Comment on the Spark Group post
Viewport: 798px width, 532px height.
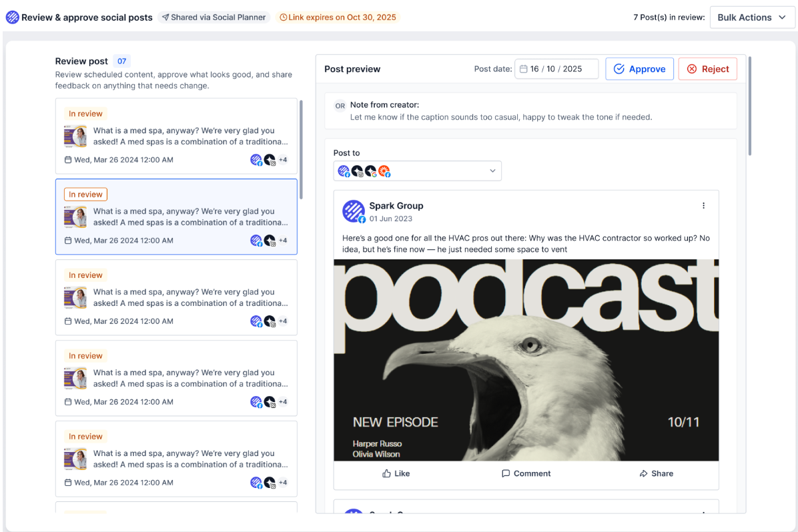point(526,473)
